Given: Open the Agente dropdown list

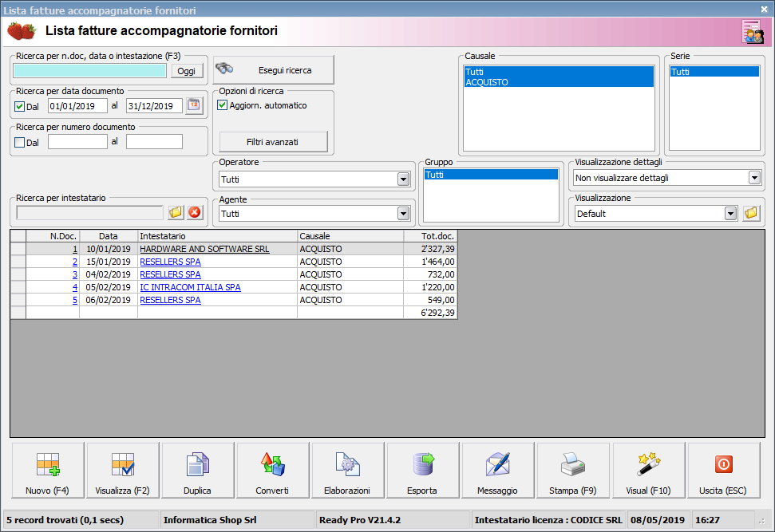Looking at the screenshot, I should pyautogui.click(x=403, y=214).
